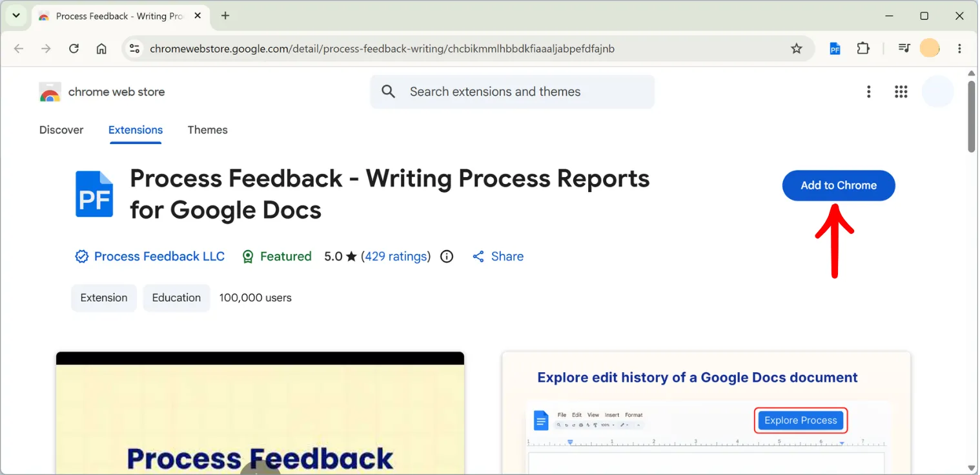This screenshot has height=475, width=980.
Task: Click the Education category chip
Action: pos(176,298)
